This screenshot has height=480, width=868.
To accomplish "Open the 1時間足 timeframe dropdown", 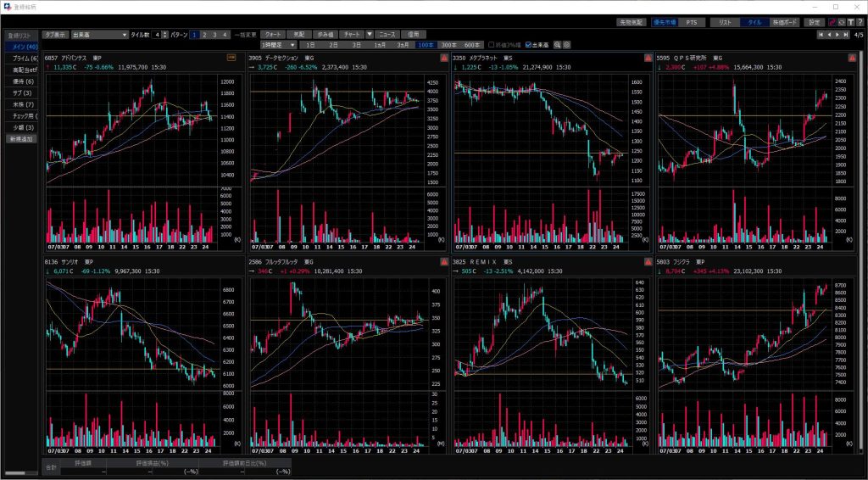I will [x=280, y=45].
